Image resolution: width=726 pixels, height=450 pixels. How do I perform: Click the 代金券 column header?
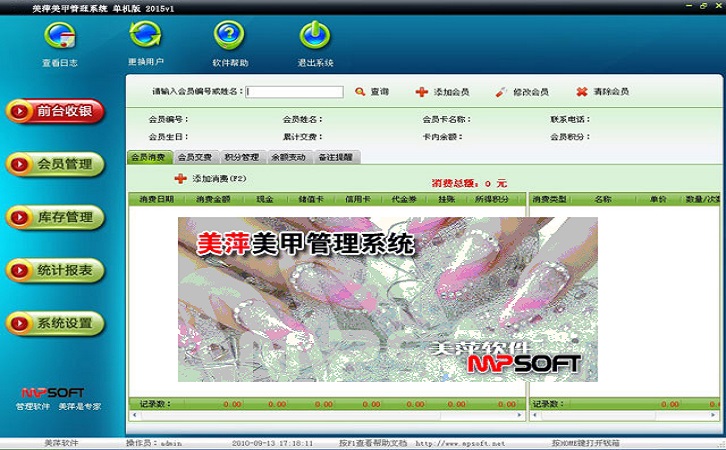[x=404, y=199]
